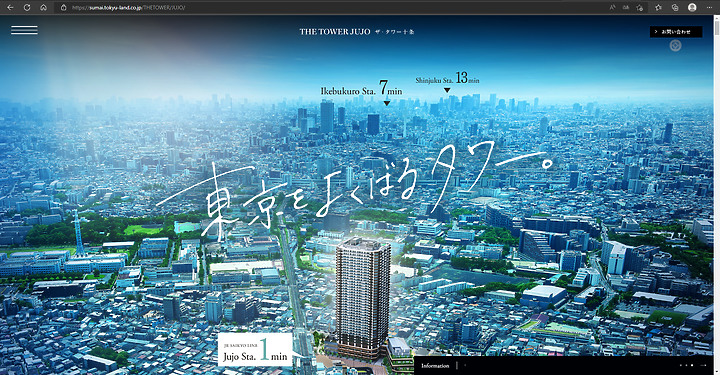Reload the page with the refresh icon
The image size is (720, 375).
(x=27, y=7)
